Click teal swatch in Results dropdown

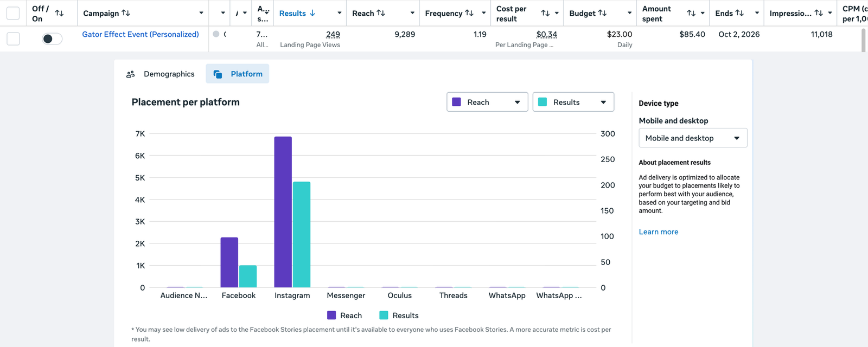pyautogui.click(x=542, y=102)
